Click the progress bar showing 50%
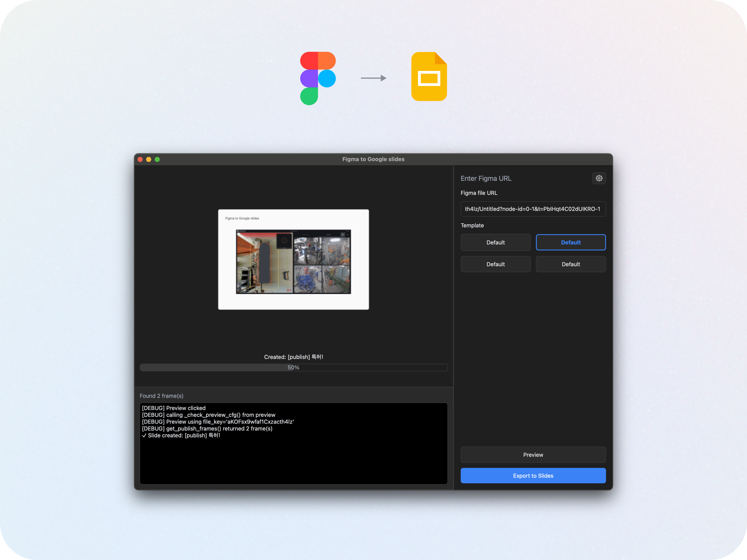The height and width of the screenshot is (560, 747). 293,367
